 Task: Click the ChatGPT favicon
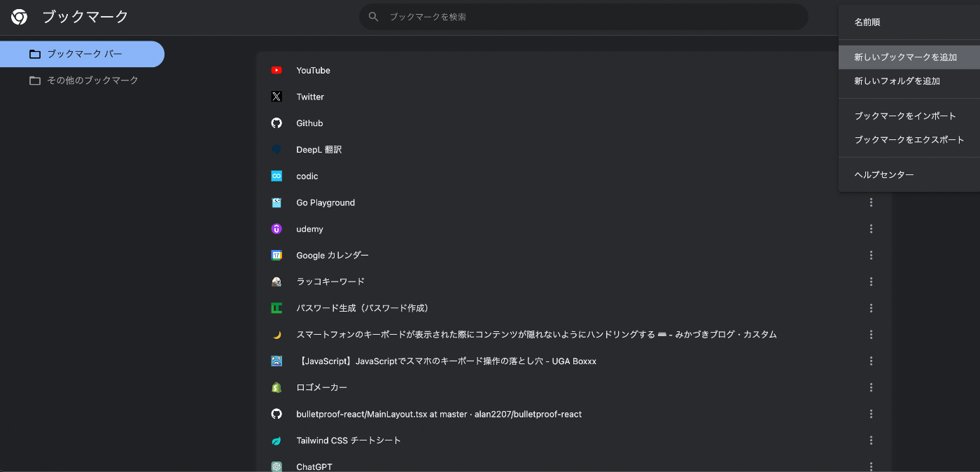click(276, 466)
